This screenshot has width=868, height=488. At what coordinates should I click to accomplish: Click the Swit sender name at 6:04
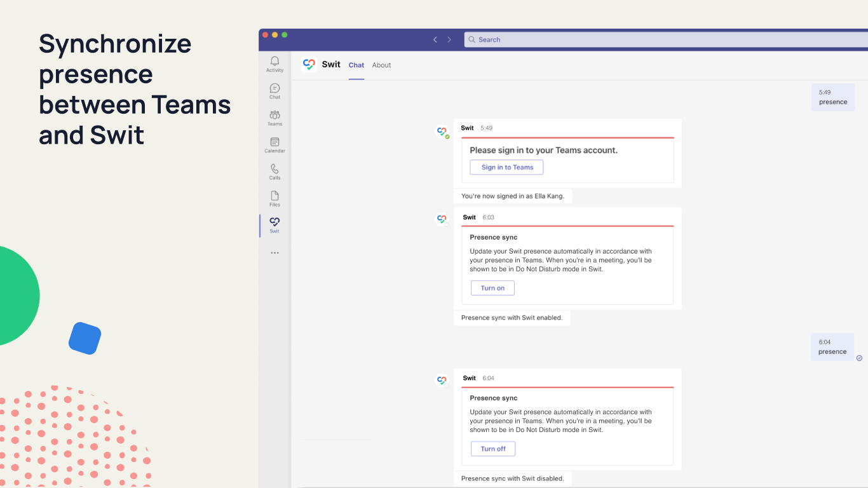tap(470, 378)
